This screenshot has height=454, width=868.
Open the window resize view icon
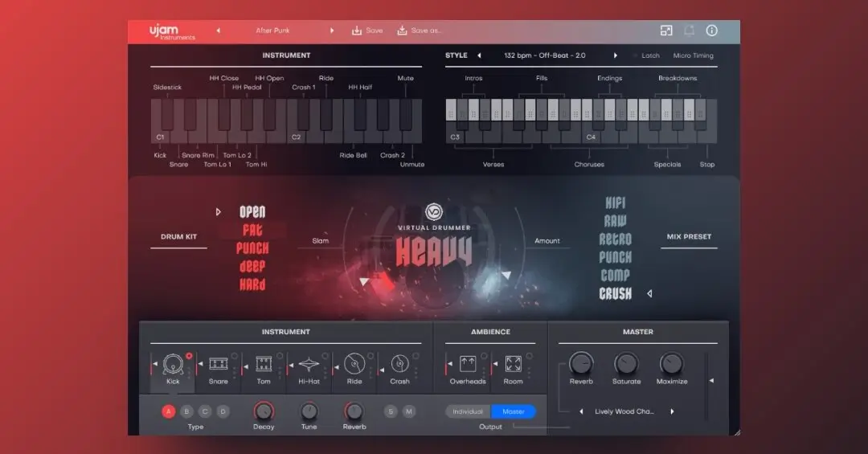(x=666, y=31)
